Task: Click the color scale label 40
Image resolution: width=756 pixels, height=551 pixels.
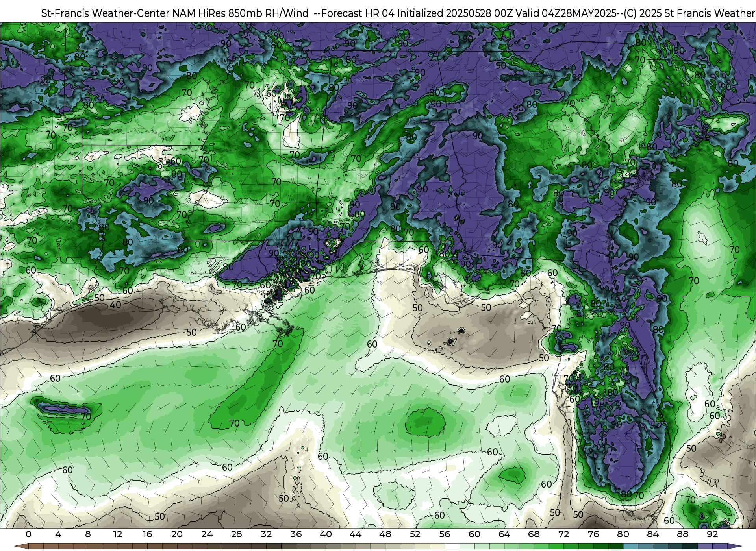Action: click(326, 534)
